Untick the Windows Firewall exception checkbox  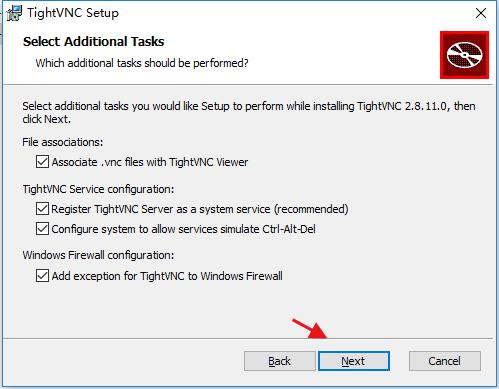pos(42,276)
